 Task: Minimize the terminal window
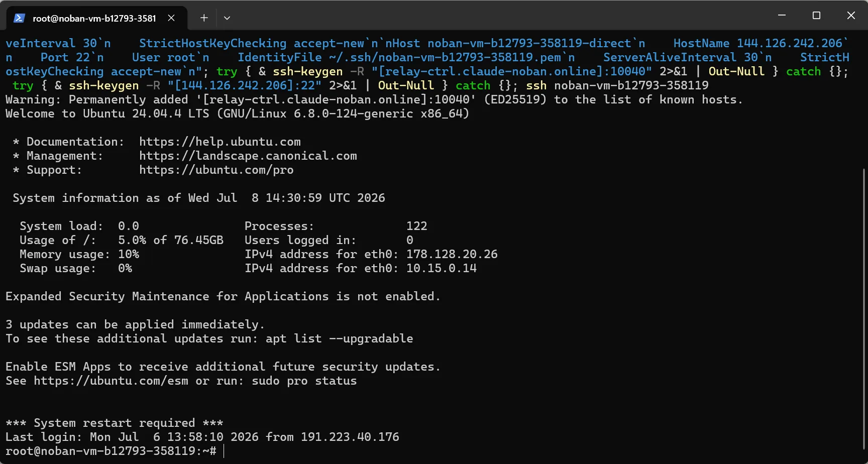(x=782, y=15)
